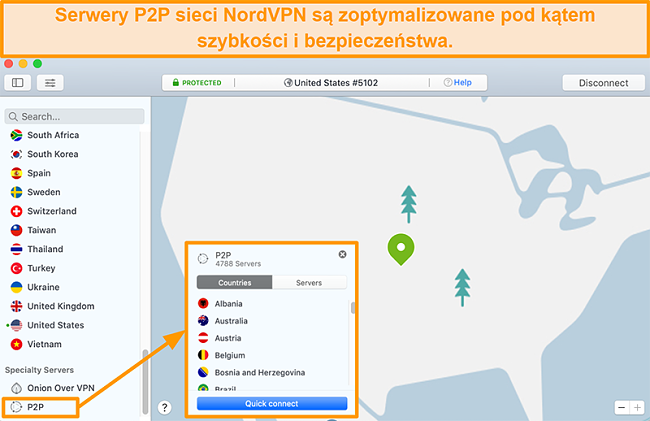Select the Ukraine flag icon
Viewport: 650px width, 421px height.
click(17, 287)
